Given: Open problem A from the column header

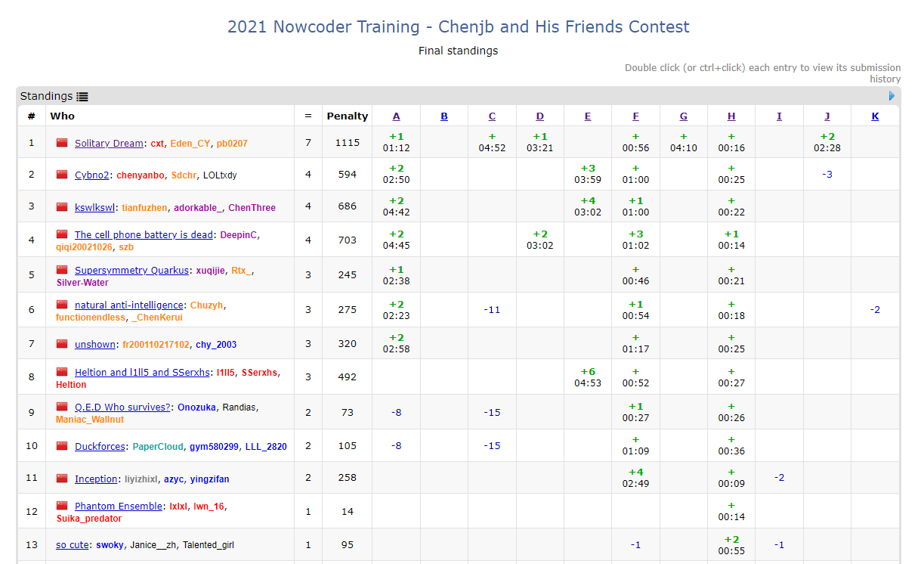Looking at the screenshot, I should pyautogui.click(x=397, y=116).
